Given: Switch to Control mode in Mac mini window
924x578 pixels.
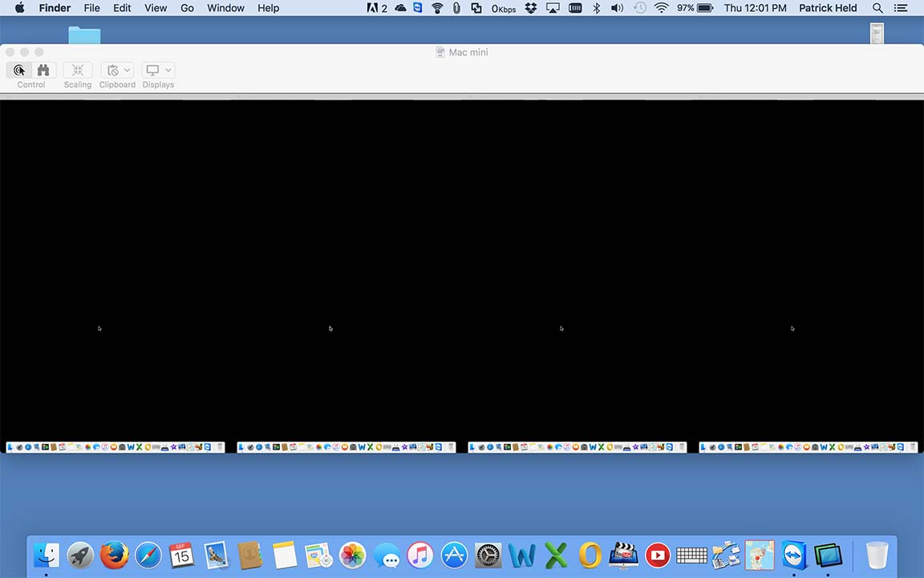Looking at the screenshot, I should point(19,70).
